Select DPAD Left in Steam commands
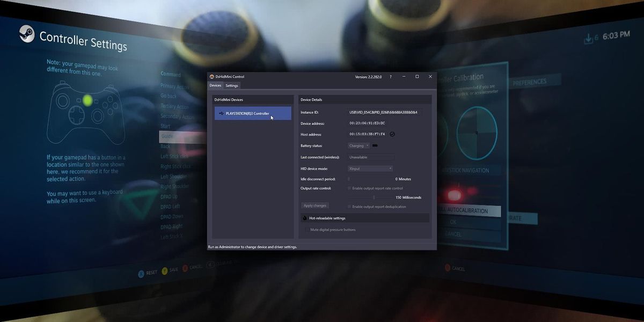The height and width of the screenshot is (322, 644). coord(171,207)
